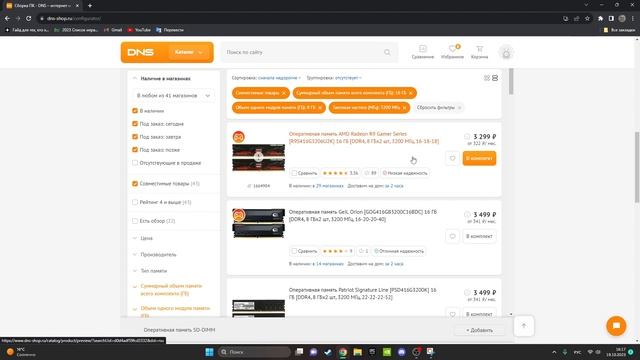Uncheck Под заказ: завтра checkbox
The width and height of the screenshot is (640, 360).
pos(135,137)
